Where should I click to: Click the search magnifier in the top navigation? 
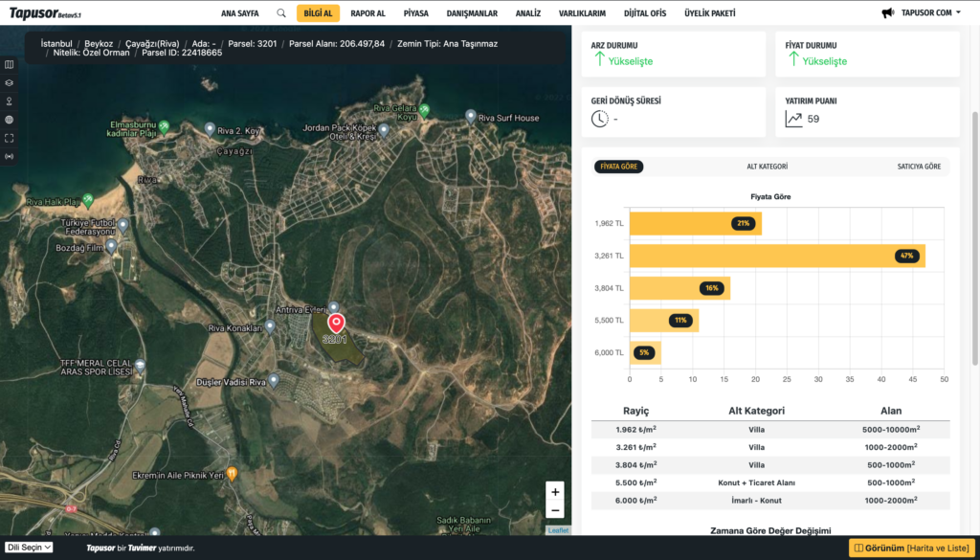(280, 13)
